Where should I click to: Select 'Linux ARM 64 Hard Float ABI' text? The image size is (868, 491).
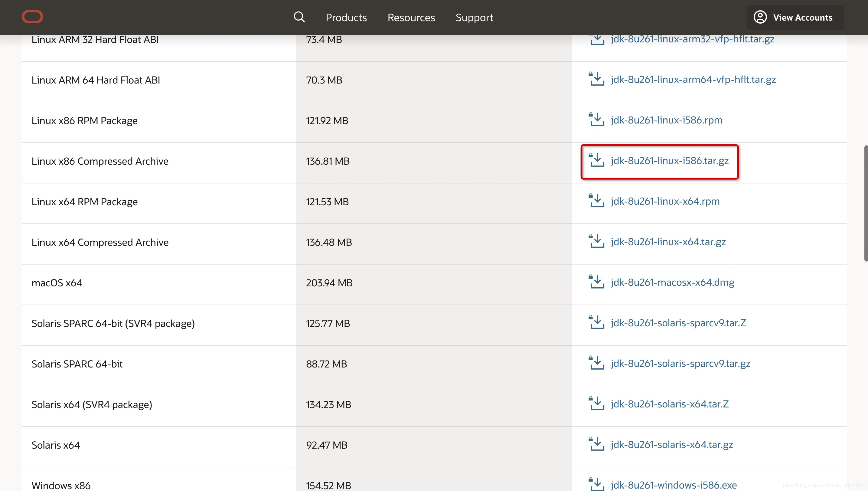point(96,80)
